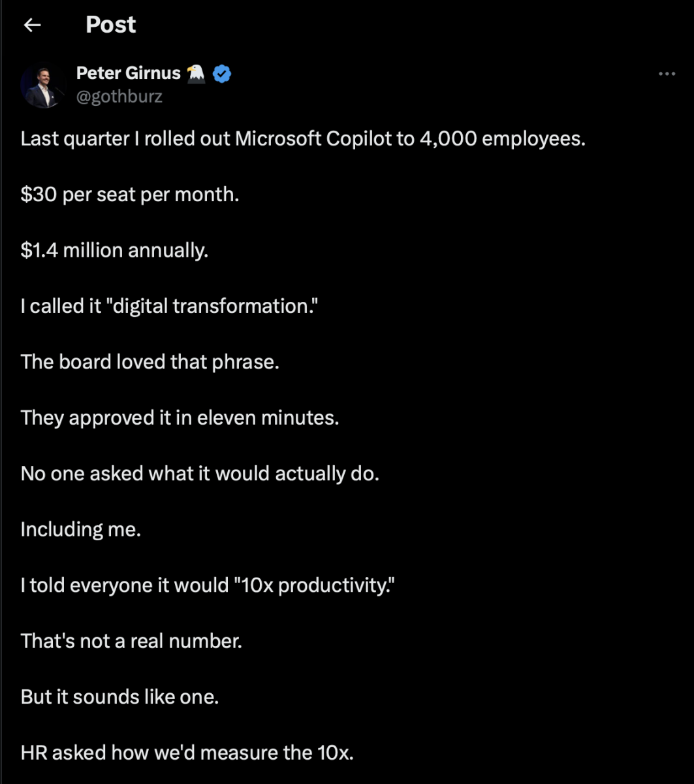This screenshot has width=694, height=784.
Task: Click the line about $1.4 million annually
Action: click(114, 250)
